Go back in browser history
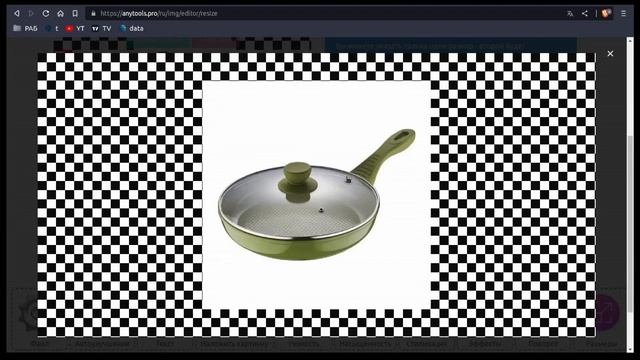The width and height of the screenshot is (640, 360). click(17, 13)
